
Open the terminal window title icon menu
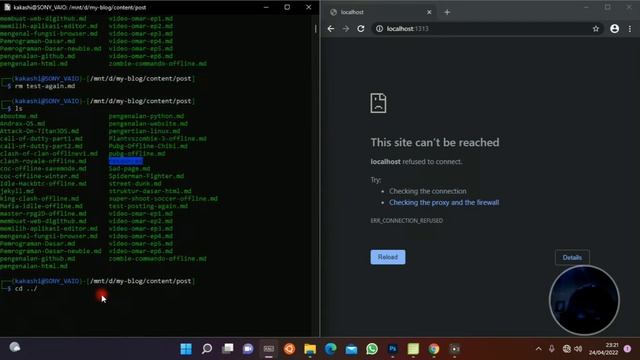point(7,7)
